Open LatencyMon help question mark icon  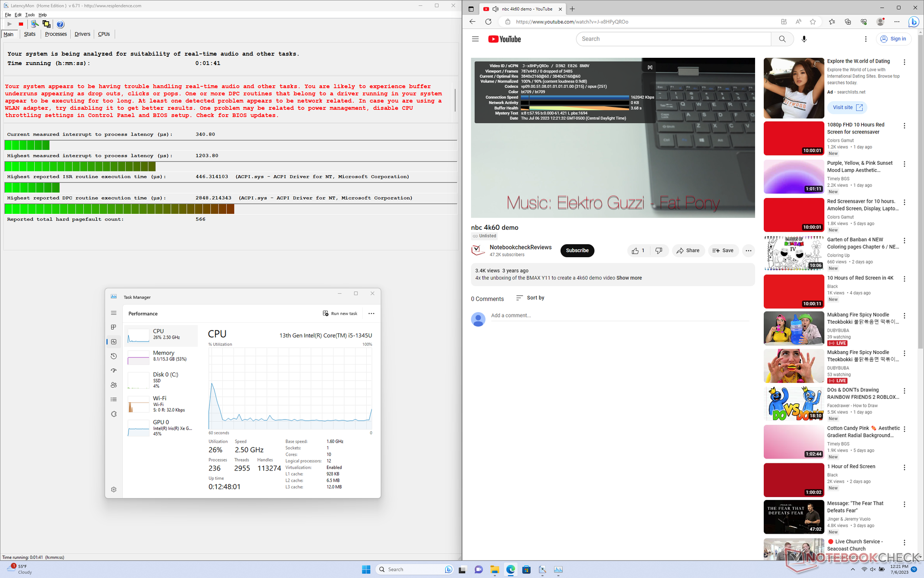60,24
